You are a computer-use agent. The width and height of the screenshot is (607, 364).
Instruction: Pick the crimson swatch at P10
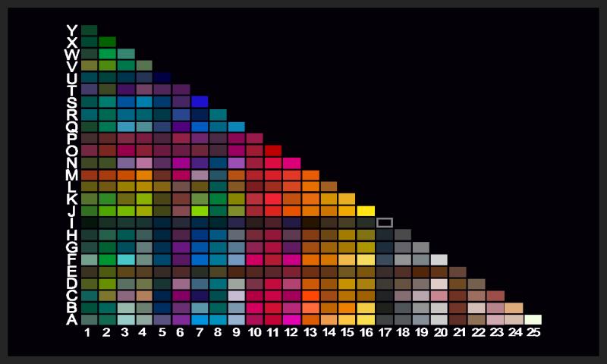tap(255, 139)
